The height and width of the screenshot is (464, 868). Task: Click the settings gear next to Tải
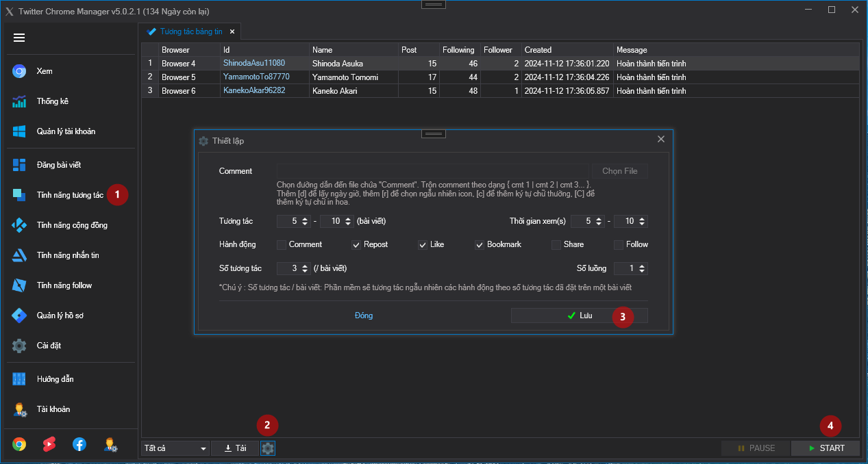(268, 448)
